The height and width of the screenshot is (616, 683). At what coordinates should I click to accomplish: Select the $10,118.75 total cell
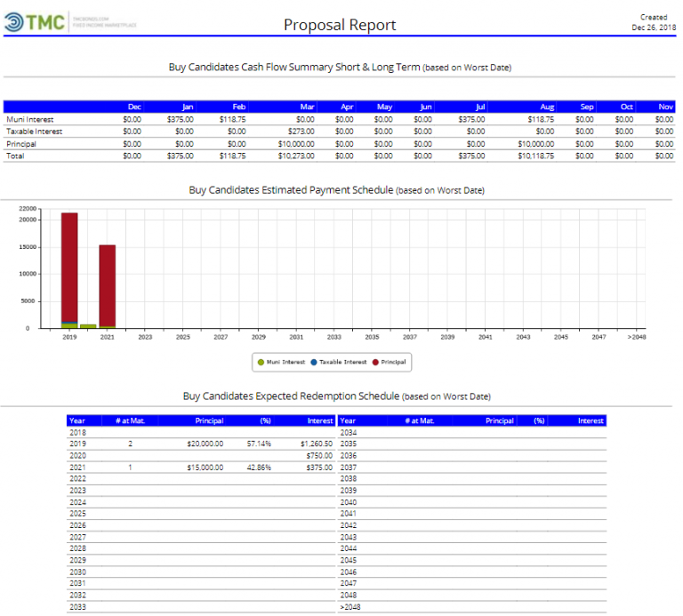pyautogui.click(x=535, y=156)
